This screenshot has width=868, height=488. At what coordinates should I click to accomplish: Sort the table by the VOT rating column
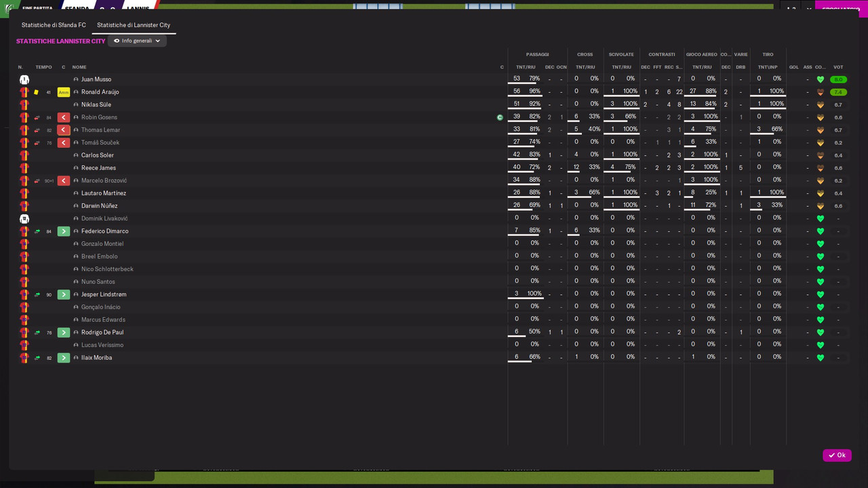838,67
